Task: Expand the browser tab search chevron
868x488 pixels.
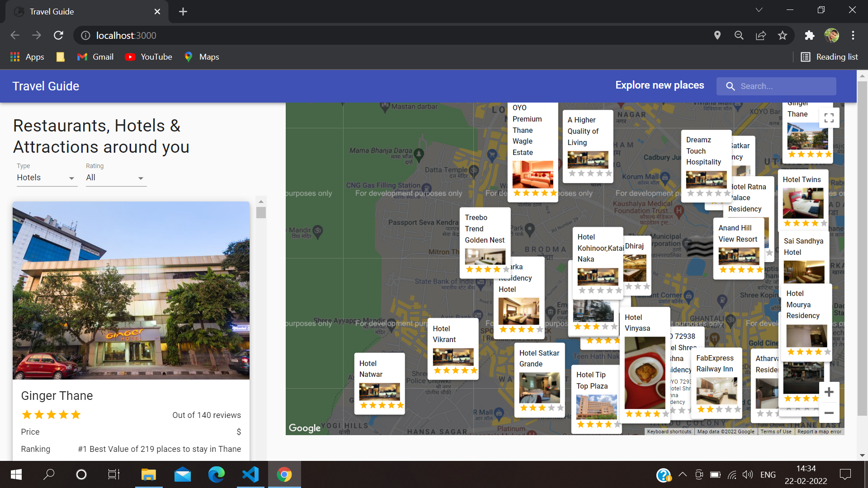Action: (759, 9)
